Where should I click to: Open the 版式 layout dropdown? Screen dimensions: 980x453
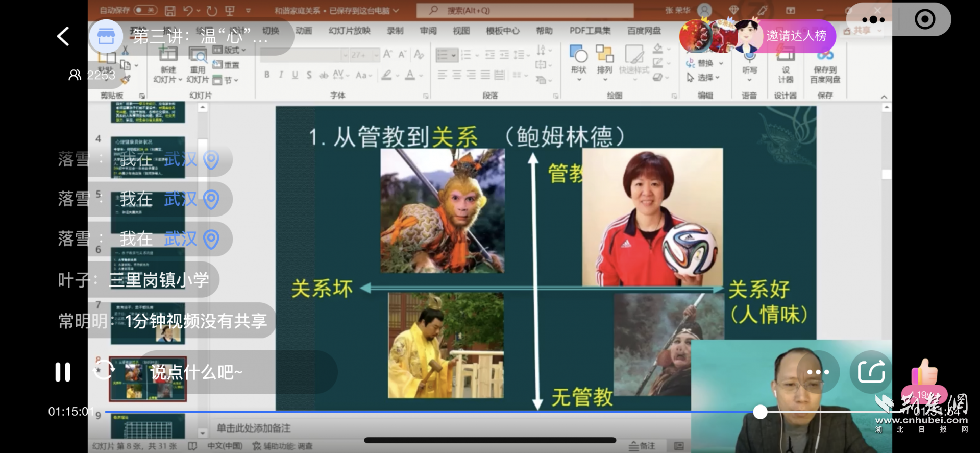point(229,50)
